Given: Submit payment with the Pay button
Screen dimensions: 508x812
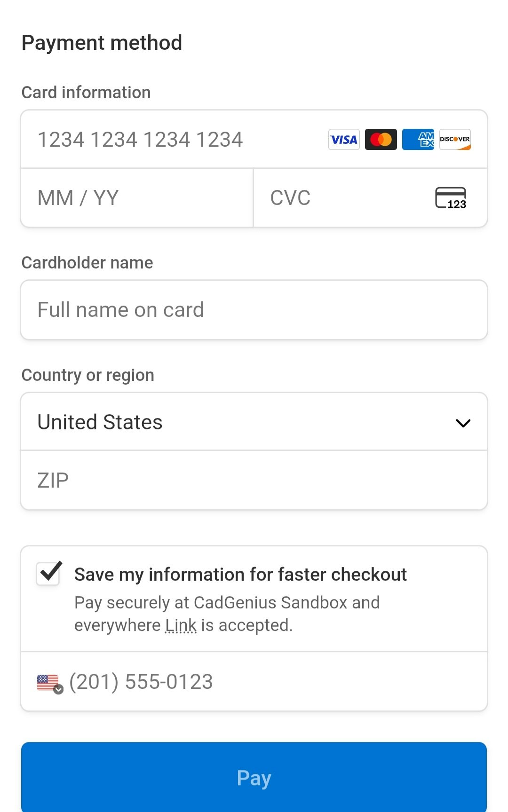Looking at the screenshot, I should [x=254, y=777].
